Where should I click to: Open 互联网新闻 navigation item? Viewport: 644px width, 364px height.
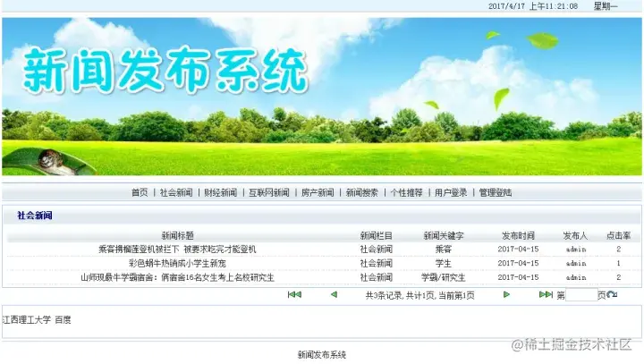[x=269, y=192]
